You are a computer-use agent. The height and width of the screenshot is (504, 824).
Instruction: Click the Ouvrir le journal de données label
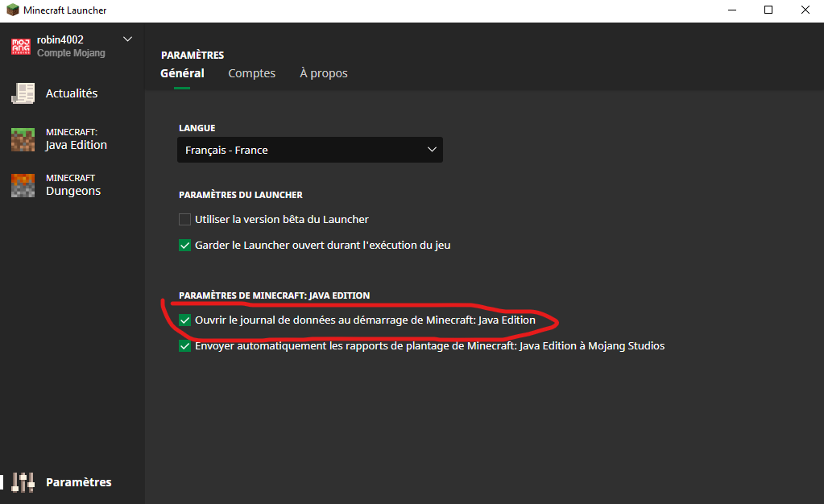point(365,320)
